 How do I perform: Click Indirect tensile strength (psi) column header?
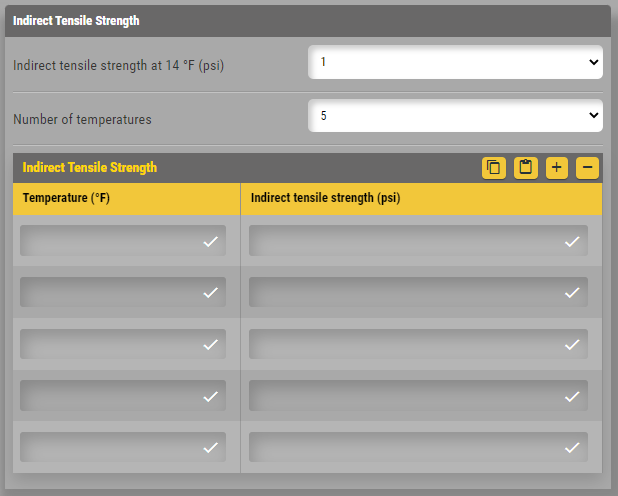coord(325,199)
